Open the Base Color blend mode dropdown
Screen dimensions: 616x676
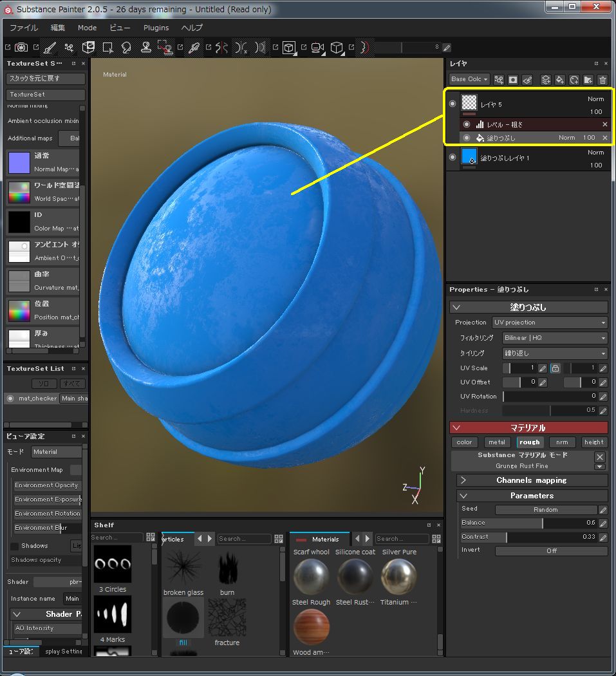pyautogui.click(x=469, y=79)
